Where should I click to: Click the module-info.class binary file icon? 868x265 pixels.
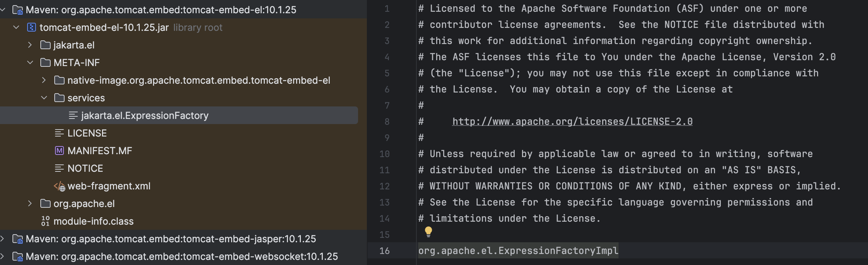tap(45, 221)
